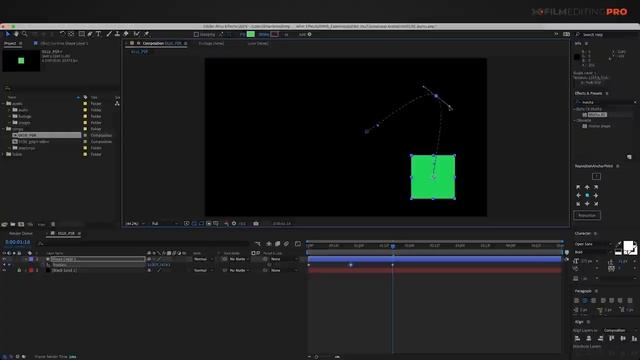Expand the images folder
Screen dimensions: 640x360
pos(10,122)
